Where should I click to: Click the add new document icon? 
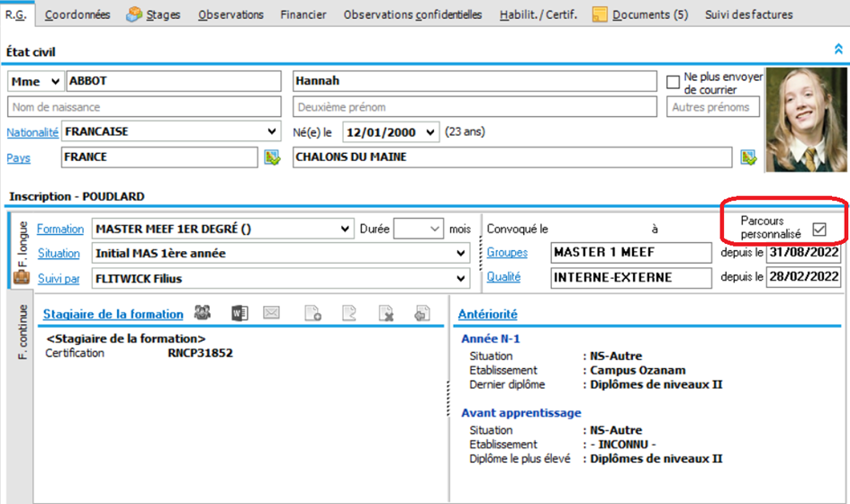(x=312, y=313)
